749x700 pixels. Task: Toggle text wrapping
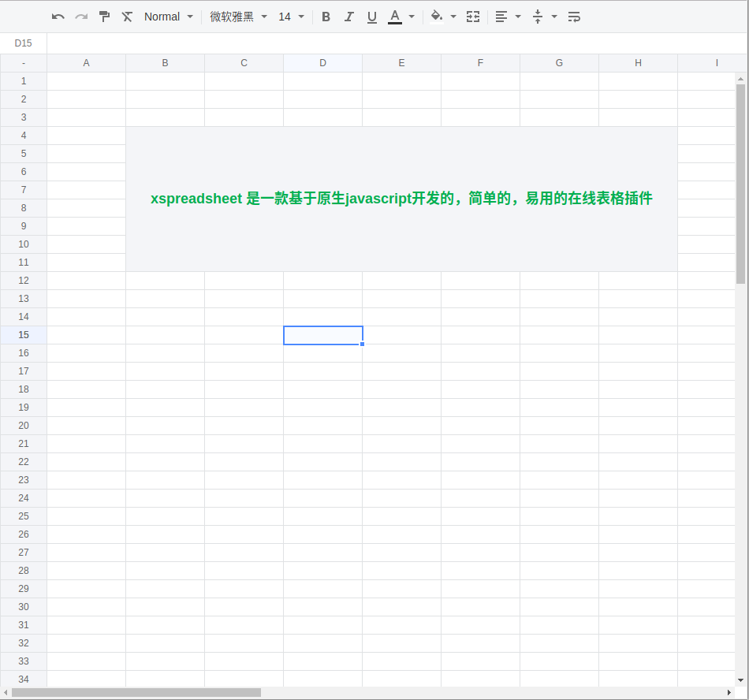click(574, 17)
